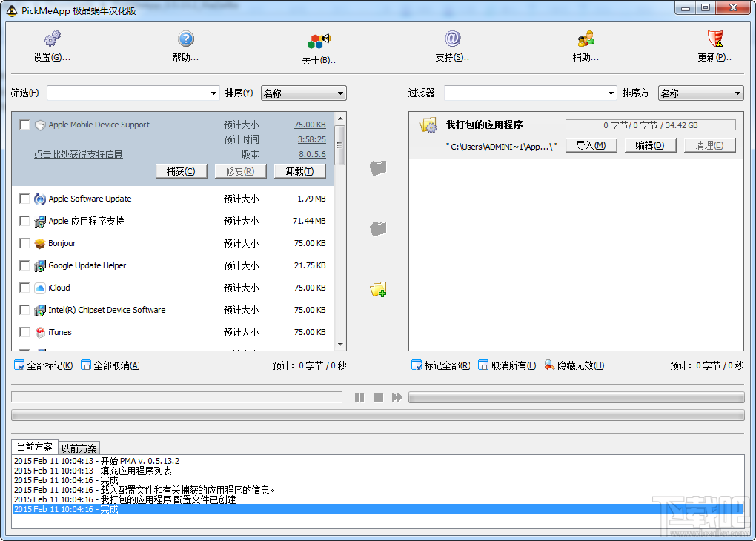Tick the Apple 应用程序支持 checkbox
The width and height of the screenshot is (756, 541).
(x=24, y=221)
